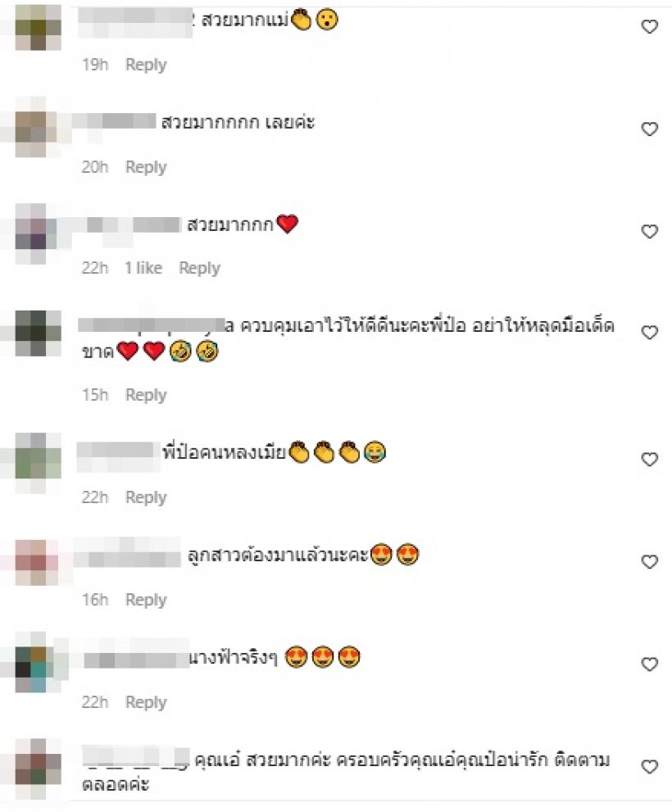This screenshot has height=812, width=672.
Task: Open profile picture of the first commenter
Action: (x=38, y=27)
